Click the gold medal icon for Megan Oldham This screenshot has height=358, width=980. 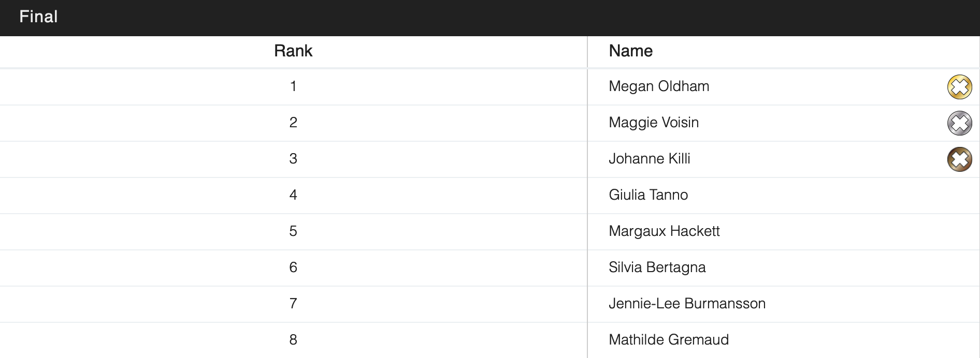pyautogui.click(x=959, y=87)
